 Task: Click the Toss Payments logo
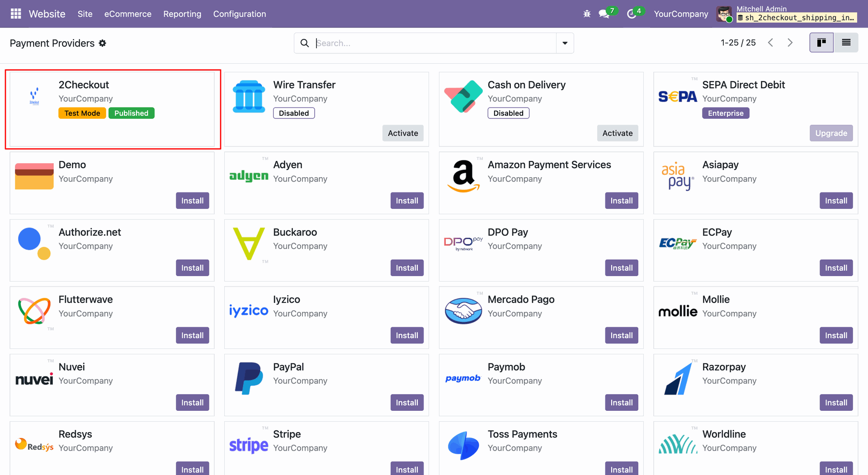point(463,446)
